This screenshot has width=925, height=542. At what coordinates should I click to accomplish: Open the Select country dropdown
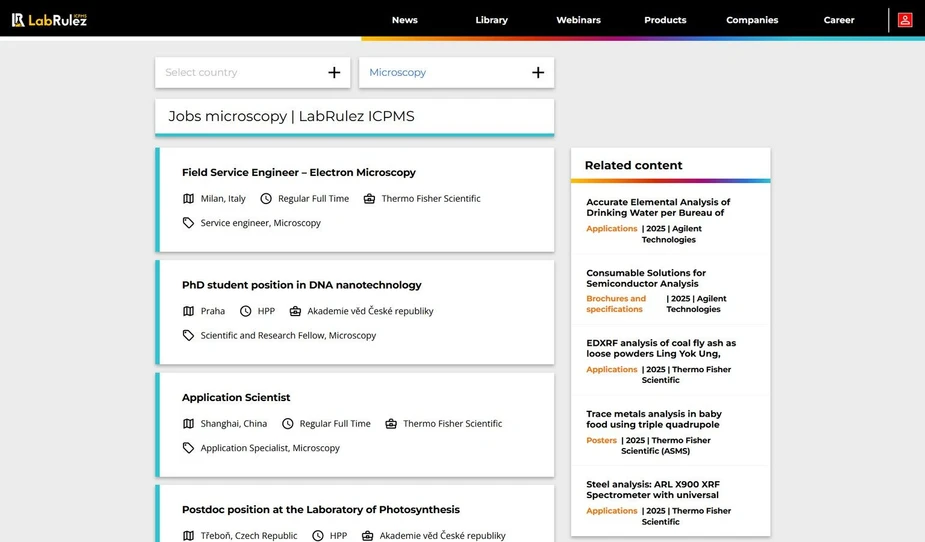coord(252,73)
